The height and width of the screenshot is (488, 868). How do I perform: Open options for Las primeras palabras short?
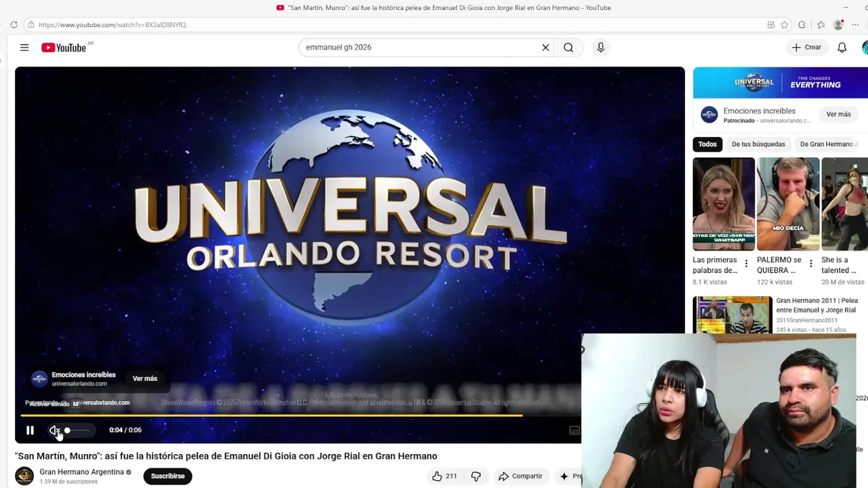[746, 264]
